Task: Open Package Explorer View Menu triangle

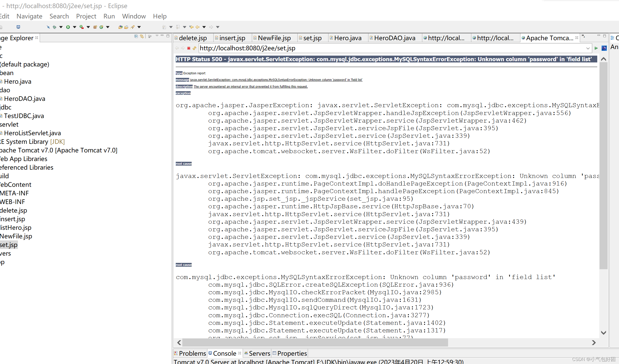Action: coord(157,36)
